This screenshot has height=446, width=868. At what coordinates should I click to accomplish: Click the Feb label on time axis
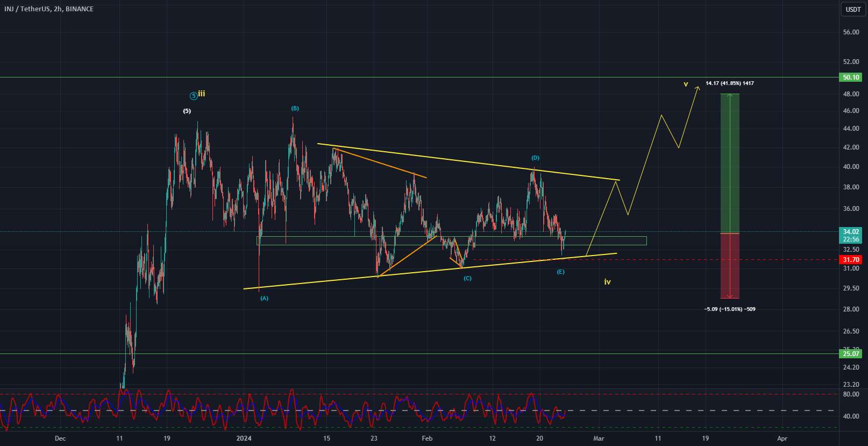tap(426, 438)
